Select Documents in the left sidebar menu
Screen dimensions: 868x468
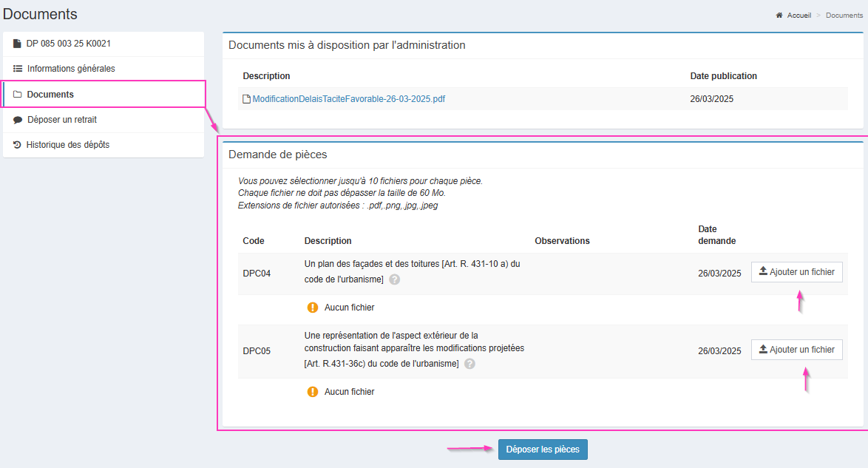tap(50, 95)
